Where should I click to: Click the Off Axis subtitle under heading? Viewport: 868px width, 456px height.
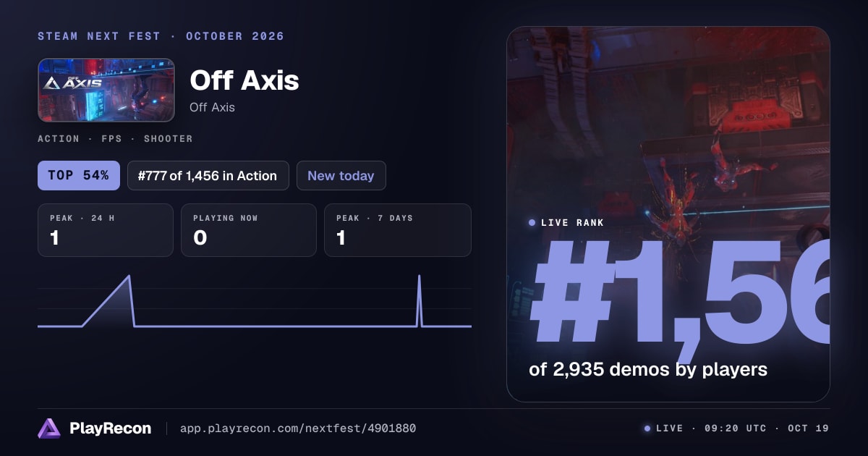tap(212, 107)
